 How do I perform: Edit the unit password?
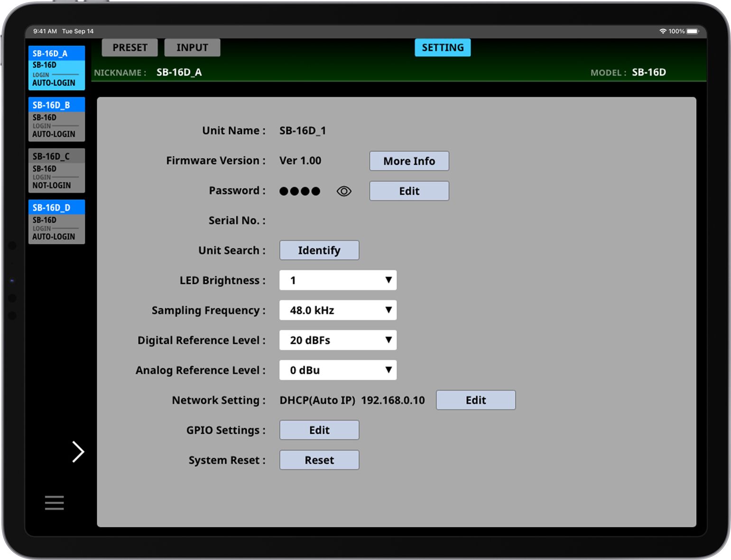coord(409,191)
